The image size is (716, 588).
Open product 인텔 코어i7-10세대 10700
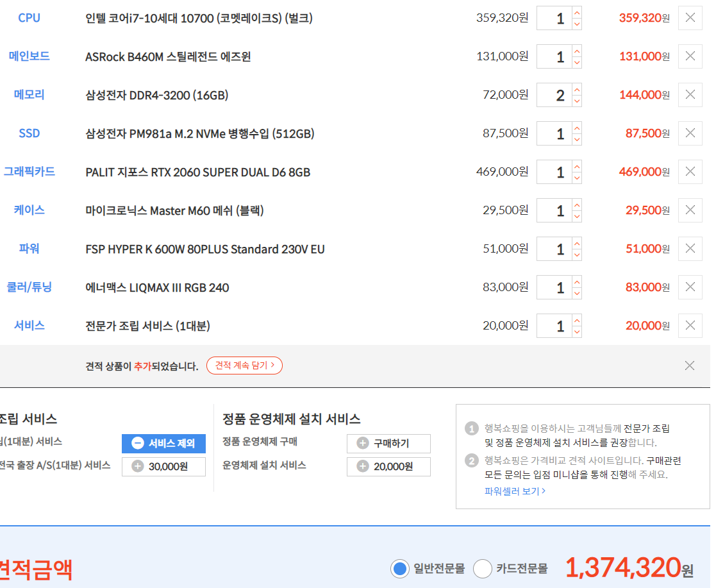[x=199, y=19]
